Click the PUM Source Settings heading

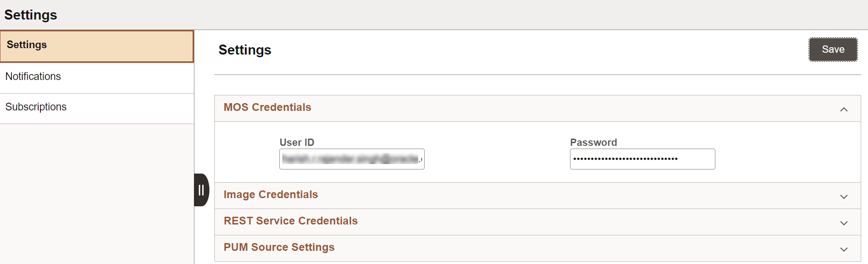coord(279,247)
